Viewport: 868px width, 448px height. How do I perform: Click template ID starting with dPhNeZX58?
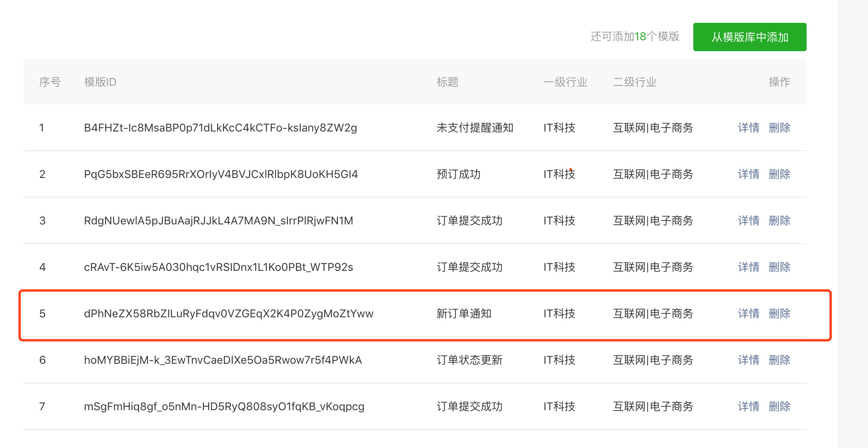(228, 314)
